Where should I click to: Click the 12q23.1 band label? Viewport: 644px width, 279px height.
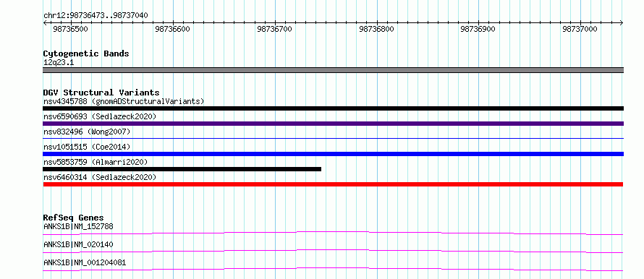[x=59, y=63]
